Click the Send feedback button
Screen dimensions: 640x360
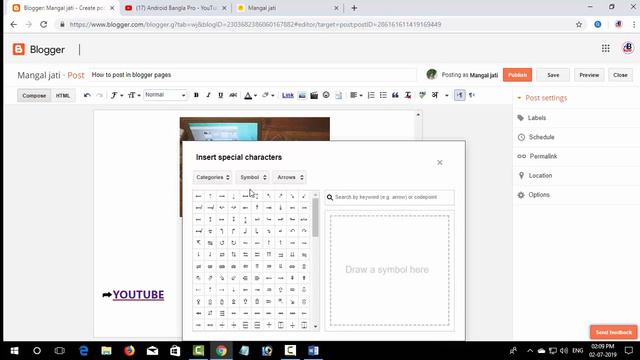(613, 332)
